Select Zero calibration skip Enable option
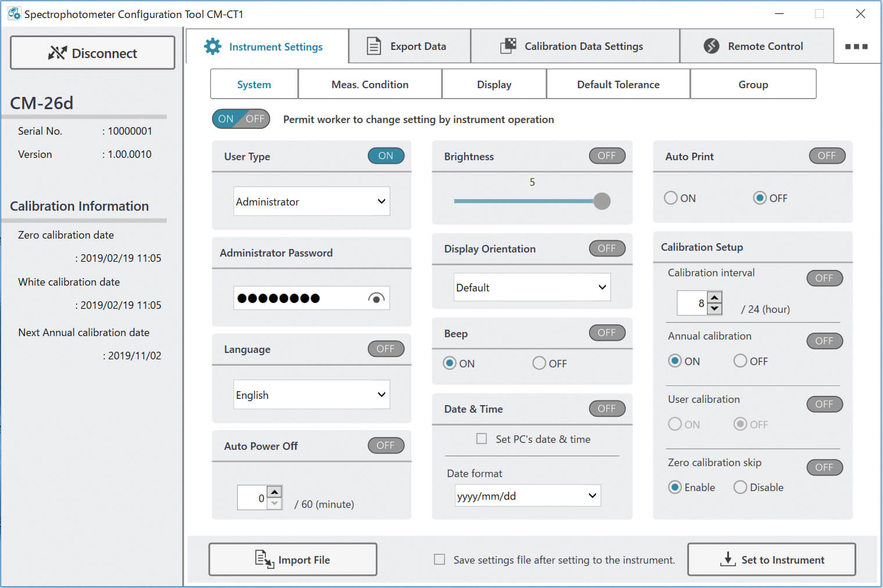This screenshot has width=883, height=588. 675,487
